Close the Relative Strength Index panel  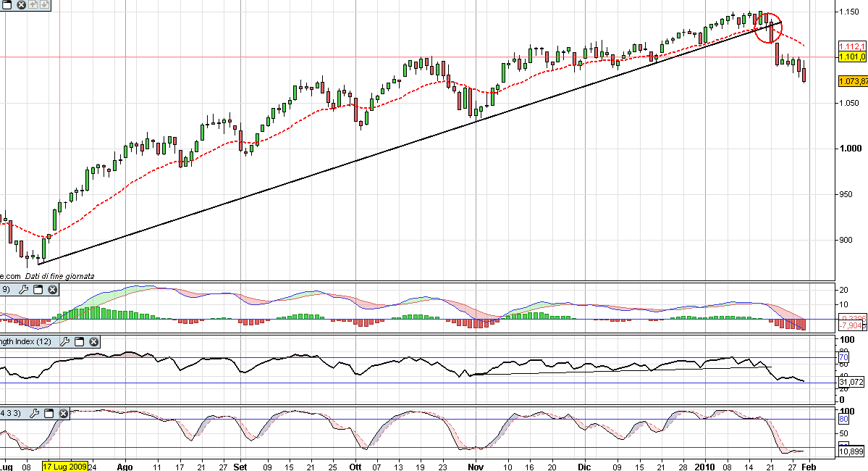[x=93, y=341]
